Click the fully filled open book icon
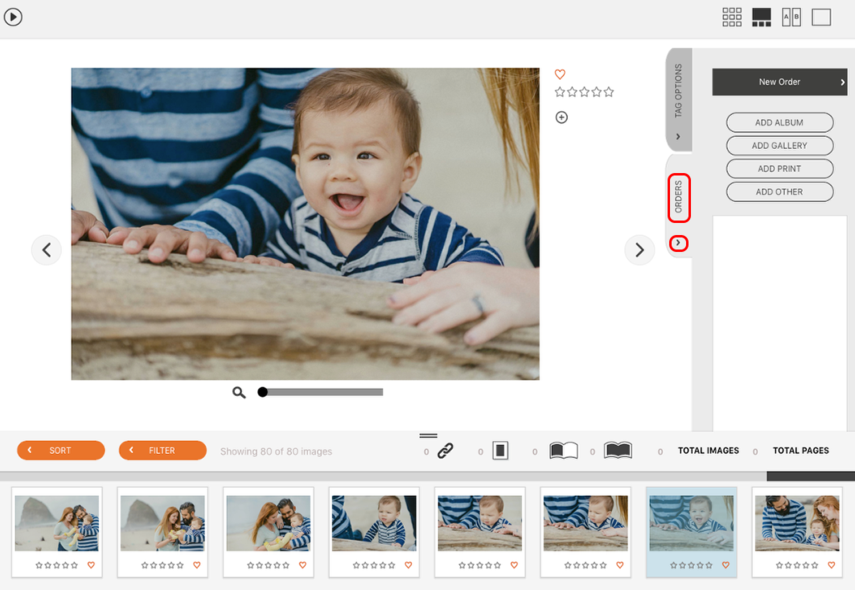 click(x=618, y=450)
